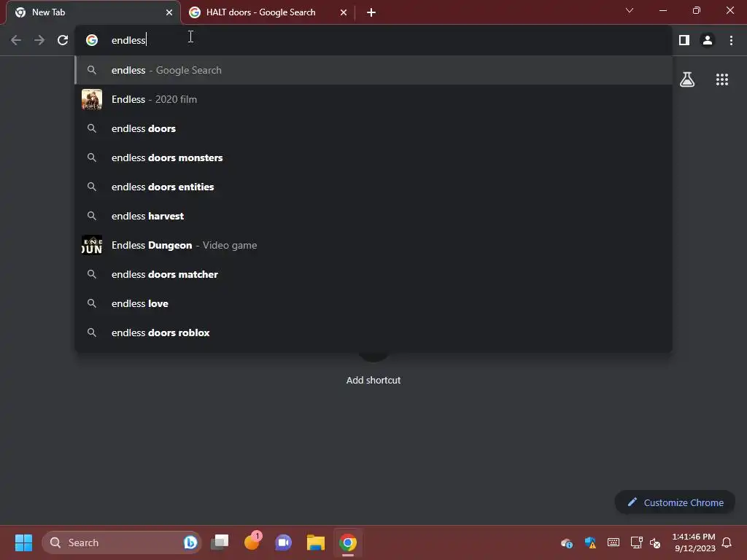Open File Explorer from the taskbar

(x=315, y=542)
